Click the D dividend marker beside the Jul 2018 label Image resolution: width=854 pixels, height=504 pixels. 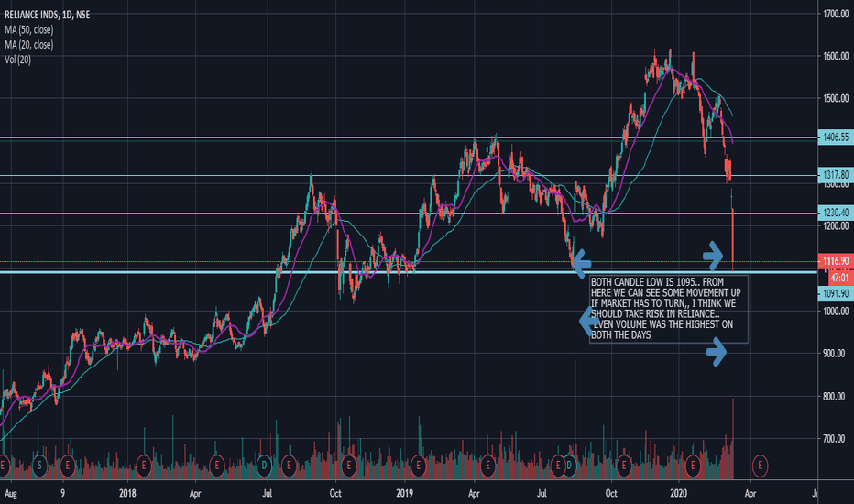[x=264, y=466]
